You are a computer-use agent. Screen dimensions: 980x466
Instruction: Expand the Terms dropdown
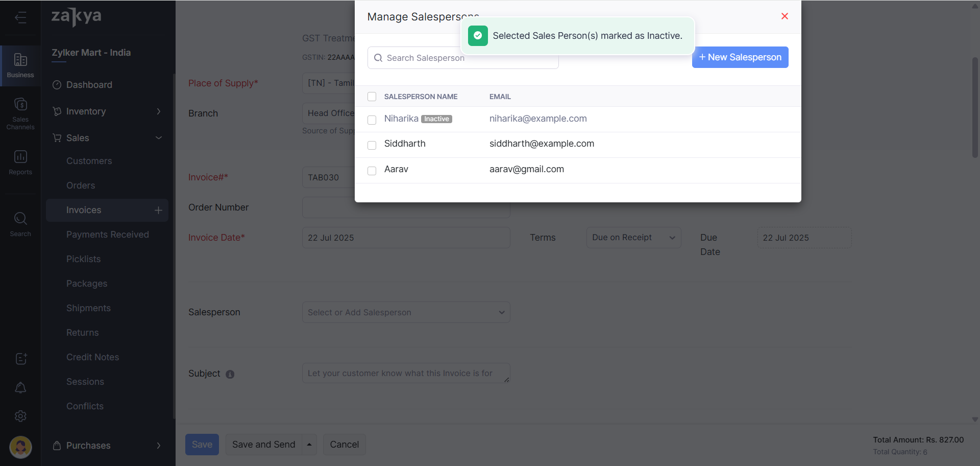tap(633, 238)
